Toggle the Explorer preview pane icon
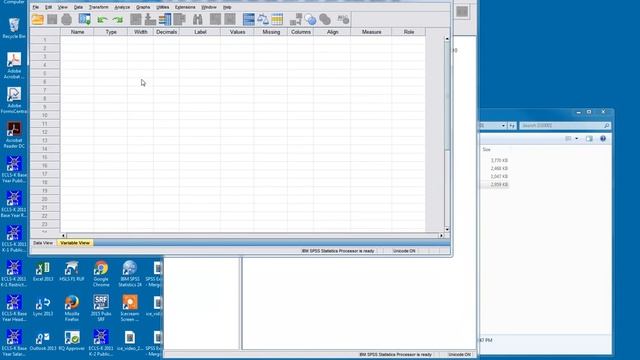Screen dimensions: 640x360 point(589,139)
